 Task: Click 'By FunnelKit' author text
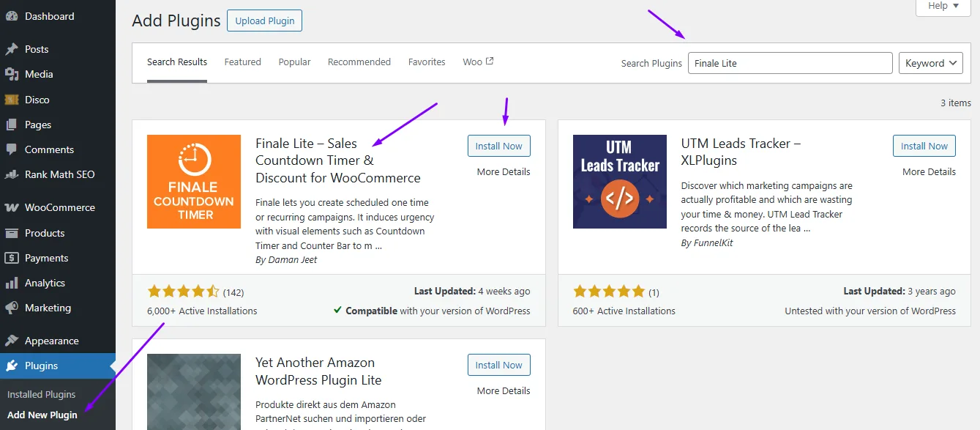pos(707,242)
